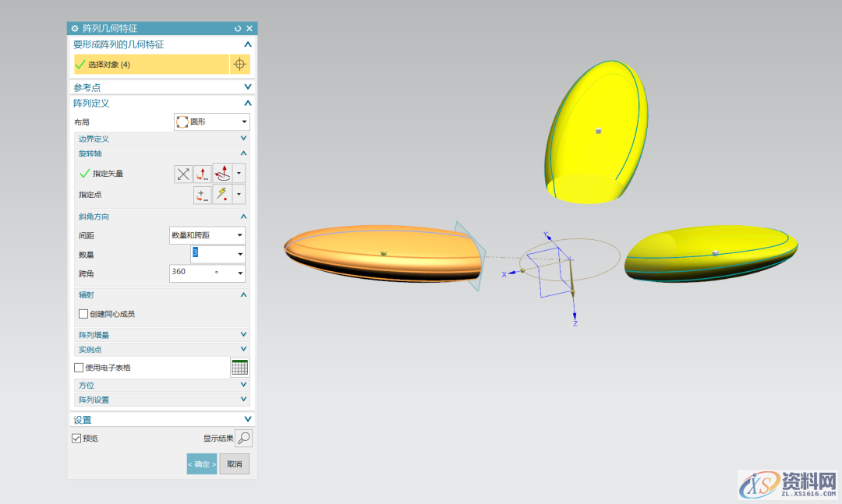Viewport: 842px width, 504px height.
Task: Open the 间距 spacing dropdown
Action: tap(207, 235)
